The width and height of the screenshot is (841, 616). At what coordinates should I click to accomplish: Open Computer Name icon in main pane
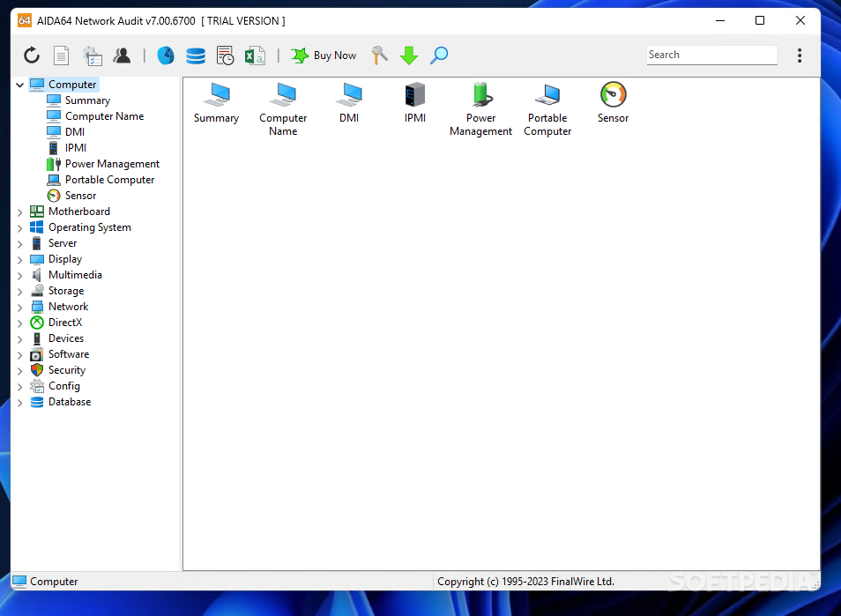click(283, 95)
